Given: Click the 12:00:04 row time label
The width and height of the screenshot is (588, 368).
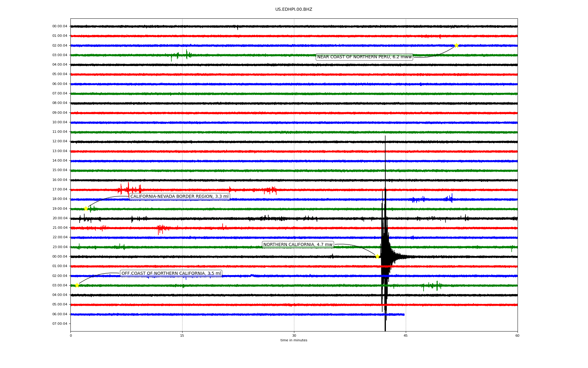Looking at the screenshot, I should point(60,141).
